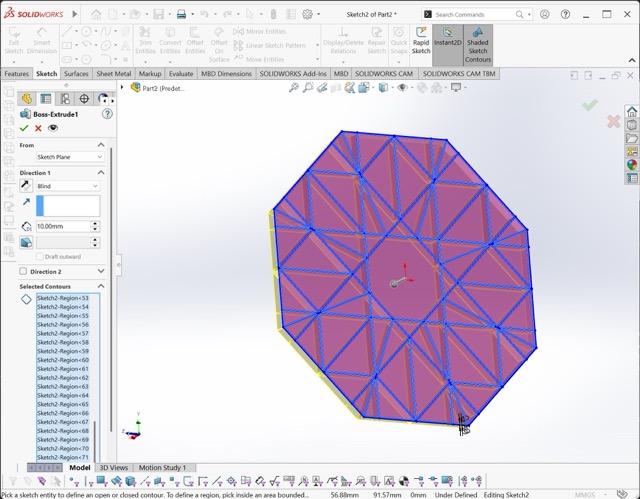Open the Help question mark icon
The image size is (640, 499).
[565, 14]
